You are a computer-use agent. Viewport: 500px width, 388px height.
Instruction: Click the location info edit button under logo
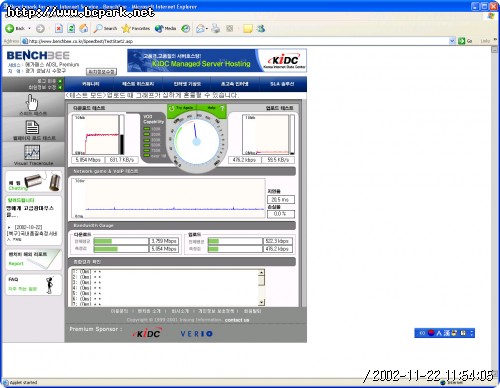click(102, 72)
